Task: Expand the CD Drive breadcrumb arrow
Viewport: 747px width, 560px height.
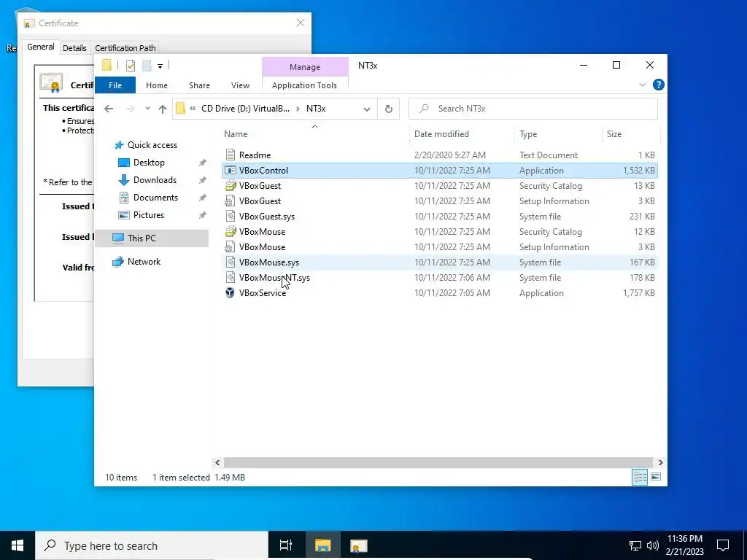Action: pos(298,109)
